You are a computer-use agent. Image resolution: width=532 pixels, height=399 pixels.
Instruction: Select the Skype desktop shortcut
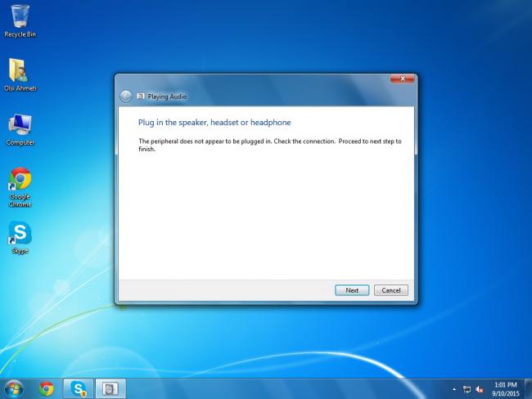[x=20, y=237]
